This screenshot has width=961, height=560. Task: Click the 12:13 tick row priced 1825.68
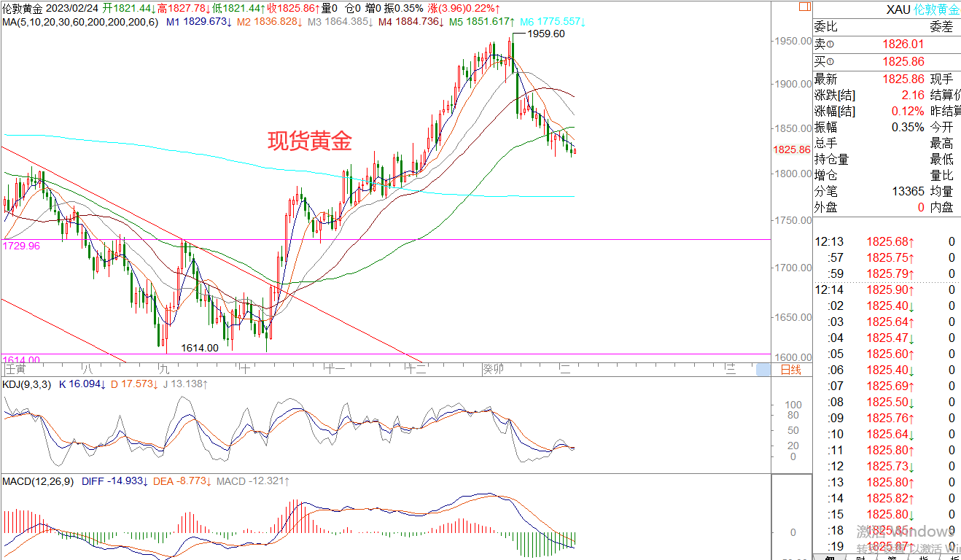pyautogui.click(x=887, y=241)
